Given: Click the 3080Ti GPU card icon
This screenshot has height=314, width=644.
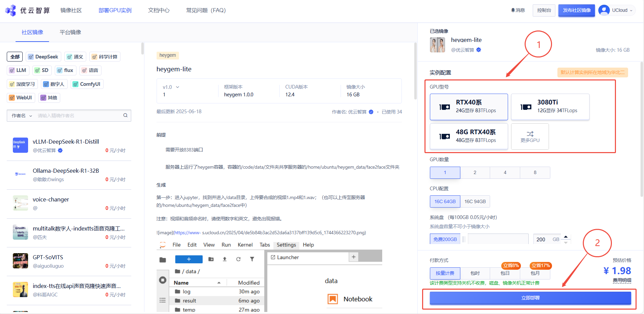Looking at the screenshot, I should tap(526, 107).
